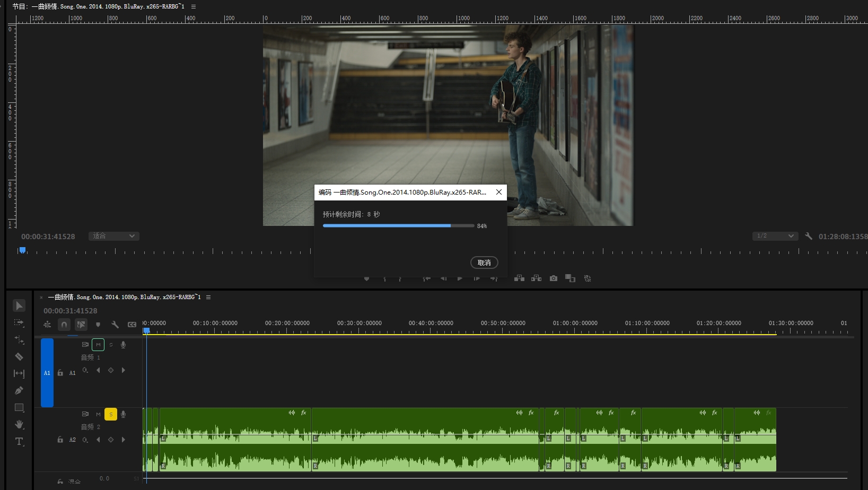This screenshot has width=868, height=490.
Task: Select the Track Select Forward tool
Action: pyautogui.click(x=19, y=322)
